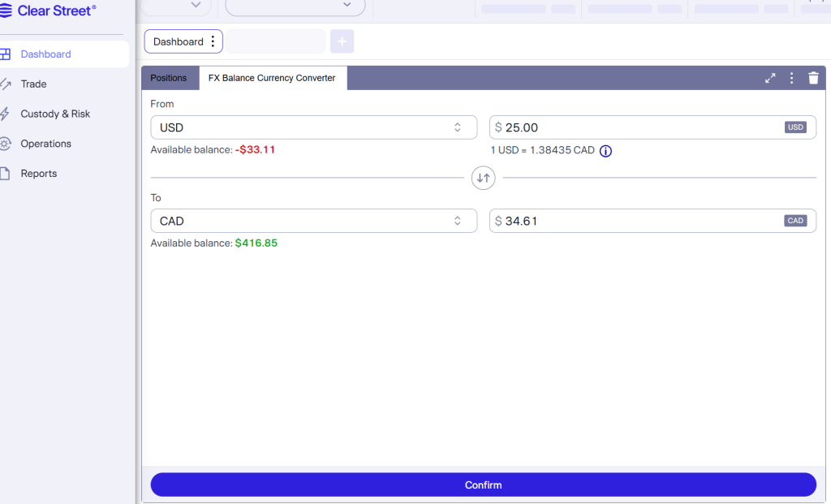Click the CAD available balance $416.85
Image resolution: width=831 pixels, height=504 pixels.
[256, 243]
